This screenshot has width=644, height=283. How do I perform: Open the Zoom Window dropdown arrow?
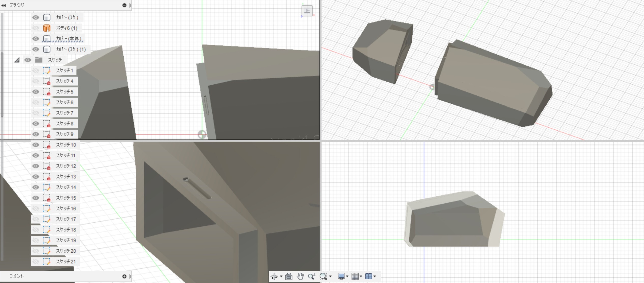coord(330,276)
